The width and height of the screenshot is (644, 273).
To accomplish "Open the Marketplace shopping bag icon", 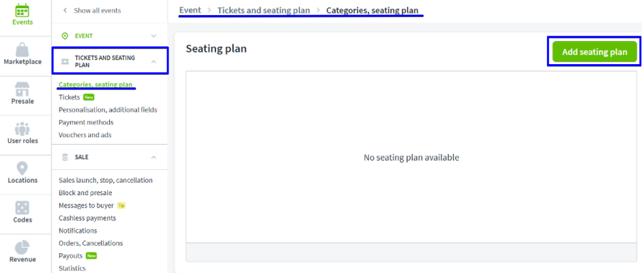I will coord(22,50).
